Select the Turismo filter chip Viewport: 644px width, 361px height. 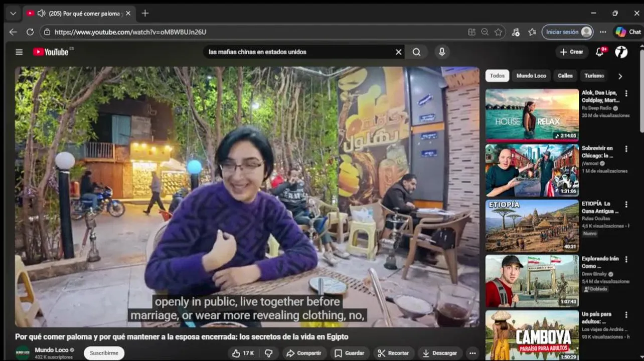point(594,76)
